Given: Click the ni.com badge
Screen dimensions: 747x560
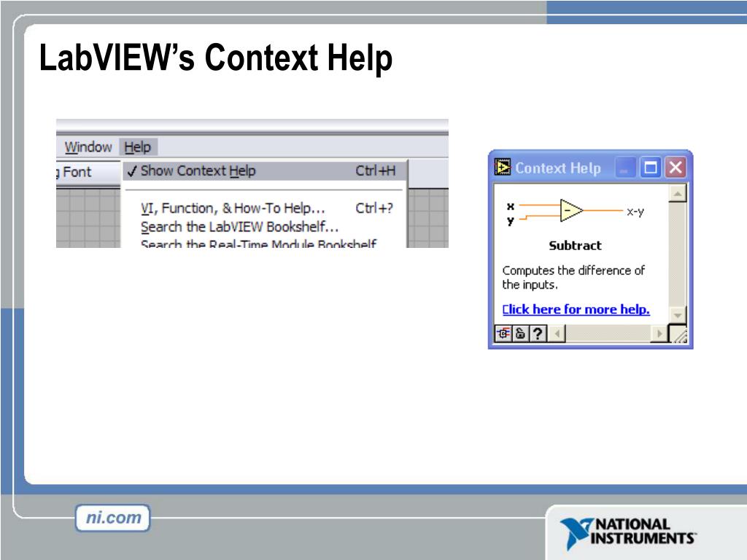Looking at the screenshot, I should click(113, 518).
